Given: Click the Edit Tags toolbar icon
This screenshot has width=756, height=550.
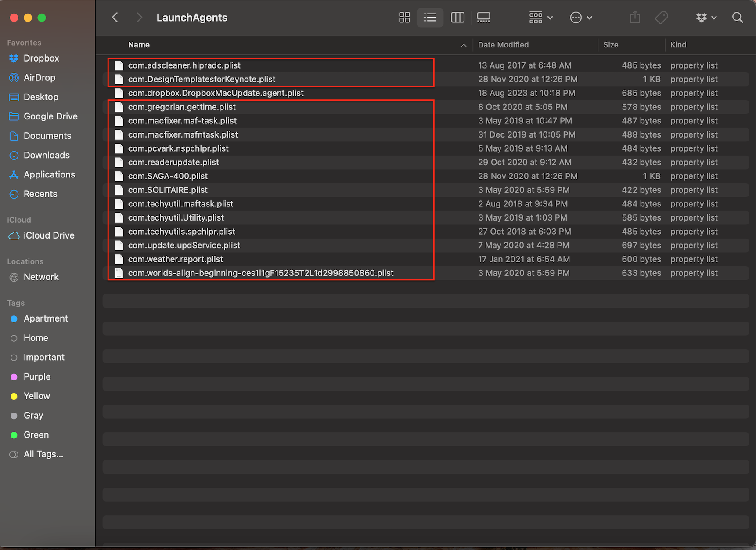Looking at the screenshot, I should tap(661, 18).
